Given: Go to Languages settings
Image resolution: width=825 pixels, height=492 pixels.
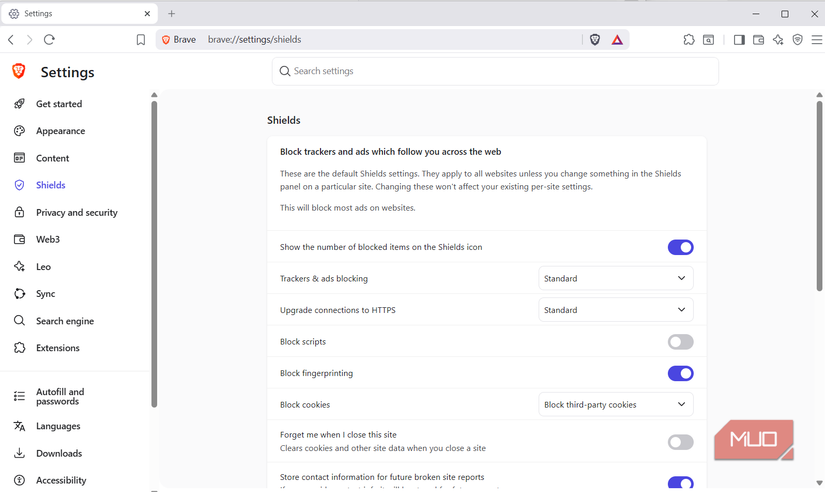Looking at the screenshot, I should 58,426.
